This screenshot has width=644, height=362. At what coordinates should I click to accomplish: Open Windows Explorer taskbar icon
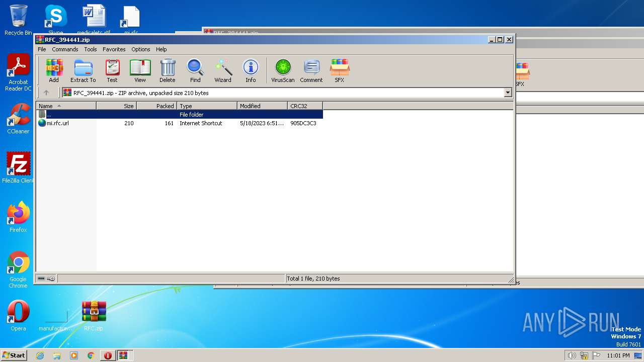click(57, 355)
